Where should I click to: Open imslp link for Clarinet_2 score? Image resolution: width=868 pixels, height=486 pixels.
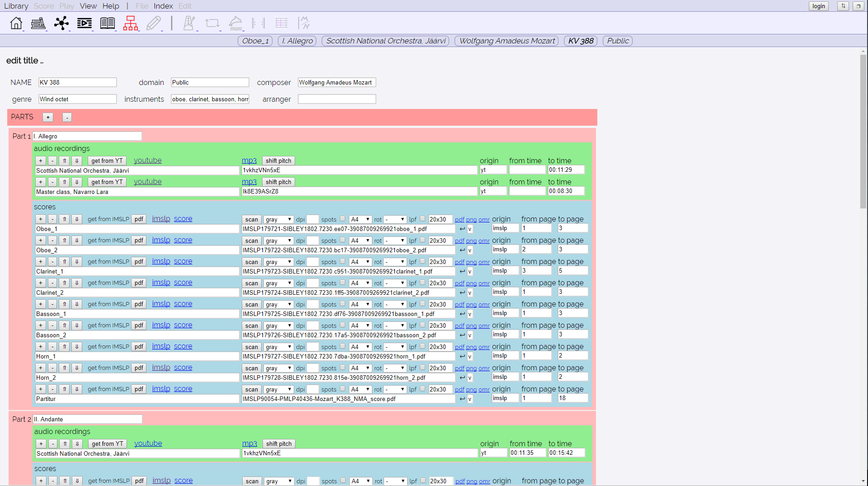161,283
